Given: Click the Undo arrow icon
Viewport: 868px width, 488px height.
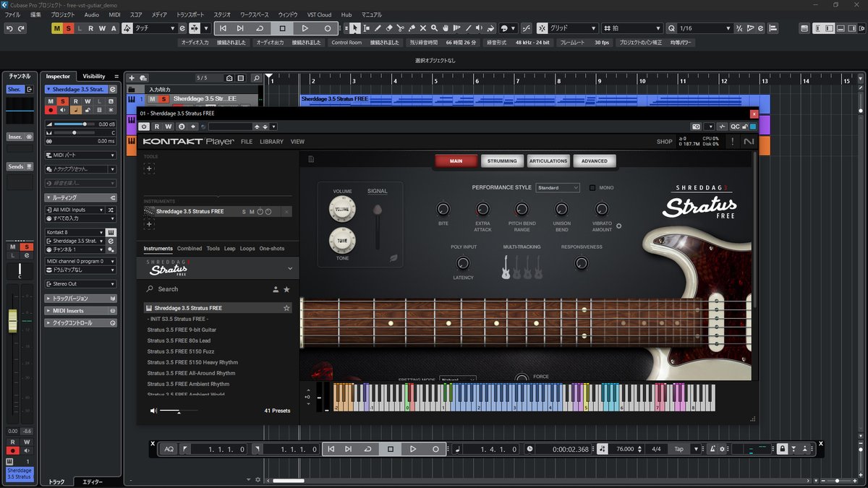Looking at the screenshot, I should [x=9, y=28].
